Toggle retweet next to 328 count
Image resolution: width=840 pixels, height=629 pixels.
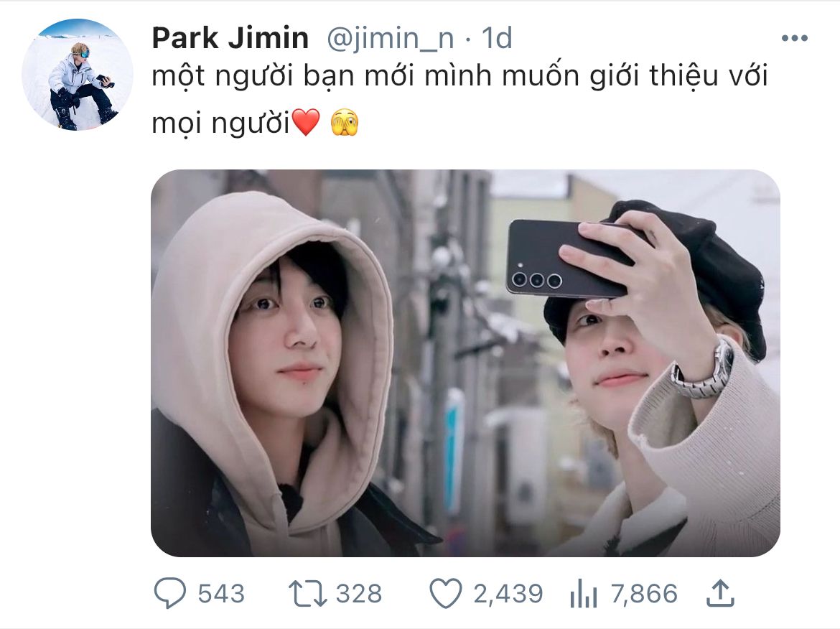pyautogui.click(x=307, y=593)
